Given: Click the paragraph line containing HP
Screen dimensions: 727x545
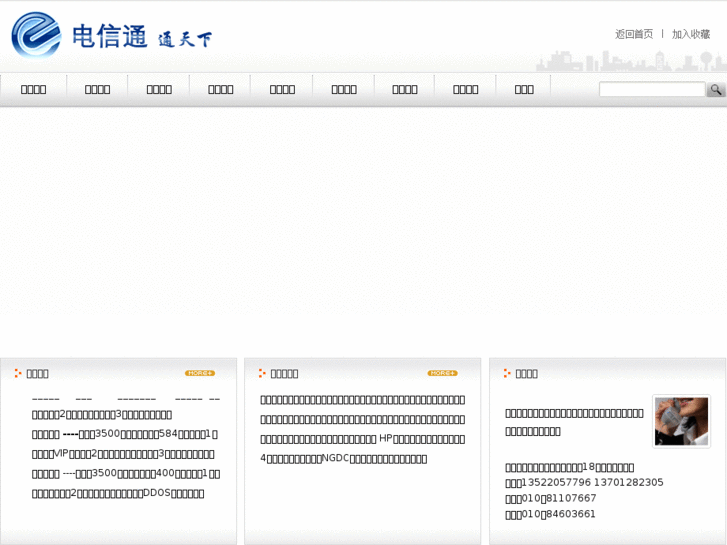Looking at the screenshot, I should [363, 439].
